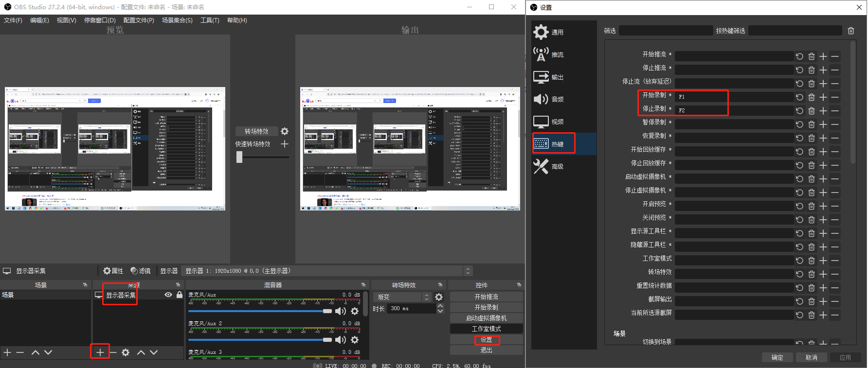
Task: Open audio settings gear for 麦克风/Aux
Action: (x=355, y=311)
